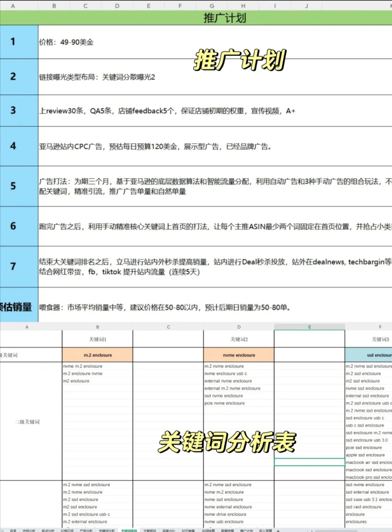Select the blue ssd enclosure header cell
This screenshot has width=392, height=532.
click(x=369, y=355)
